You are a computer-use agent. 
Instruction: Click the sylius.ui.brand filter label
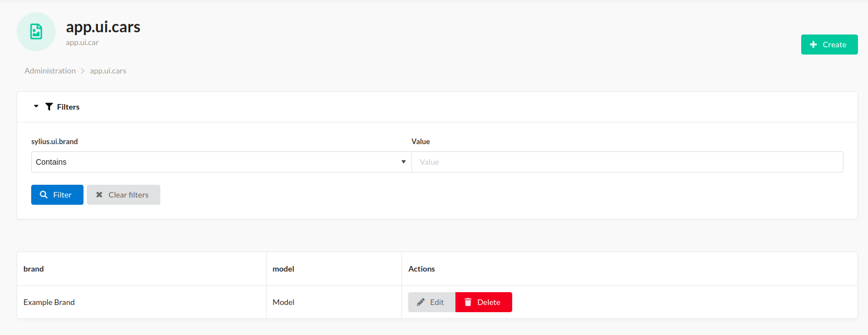click(55, 141)
